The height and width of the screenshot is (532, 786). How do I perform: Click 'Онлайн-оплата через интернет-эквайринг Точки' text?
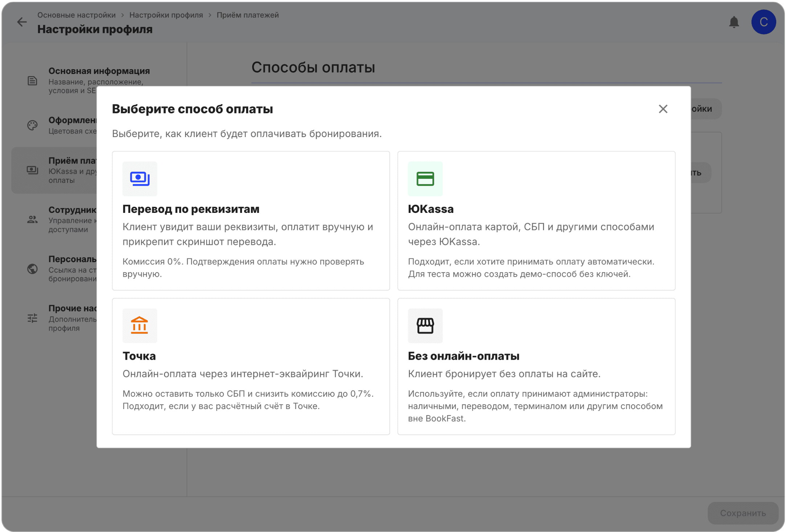click(x=243, y=374)
